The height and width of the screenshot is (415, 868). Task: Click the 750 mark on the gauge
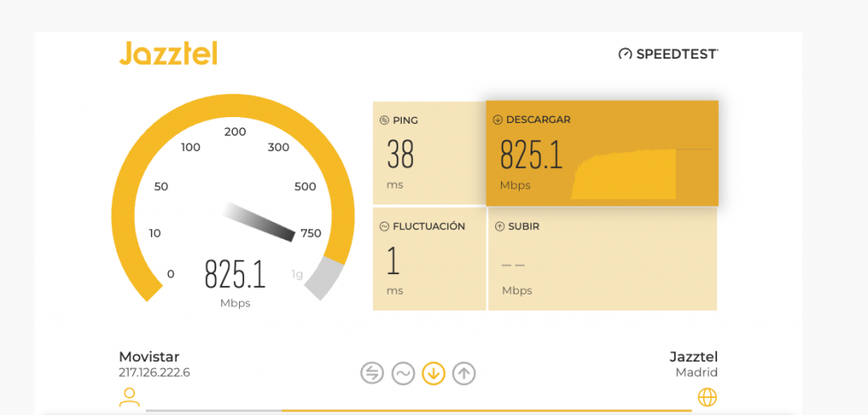click(311, 233)
